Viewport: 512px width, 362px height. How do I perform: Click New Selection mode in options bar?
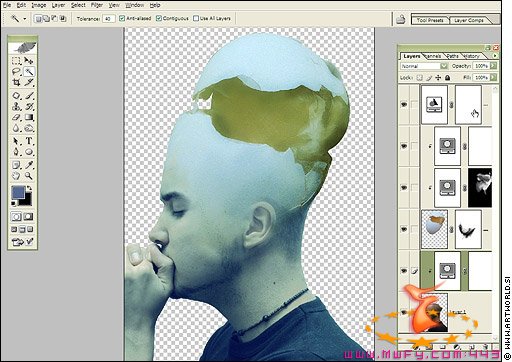39,19
